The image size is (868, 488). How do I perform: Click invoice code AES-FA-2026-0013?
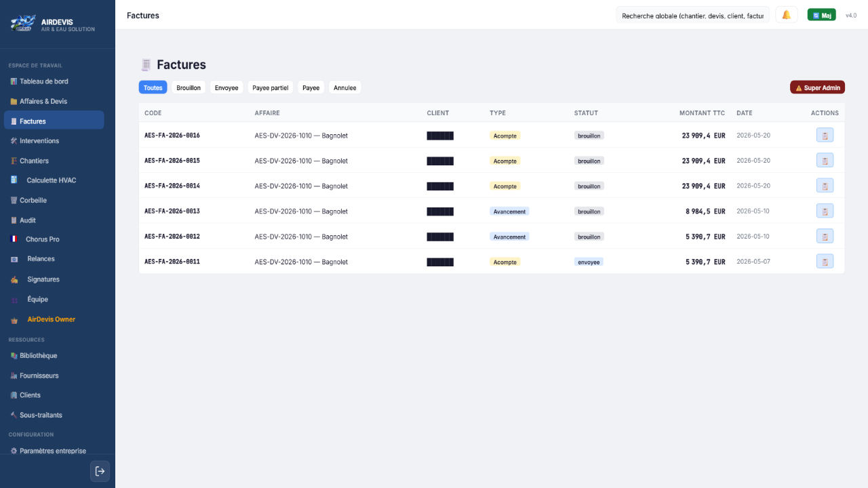click(172, 211)
